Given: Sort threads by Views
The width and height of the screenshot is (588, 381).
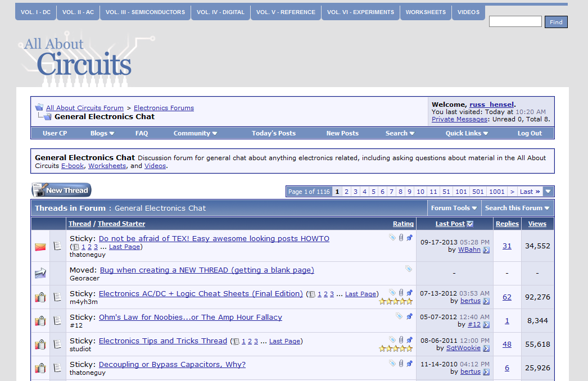Looking at the screenshot, I should click(x=537, y=224).
